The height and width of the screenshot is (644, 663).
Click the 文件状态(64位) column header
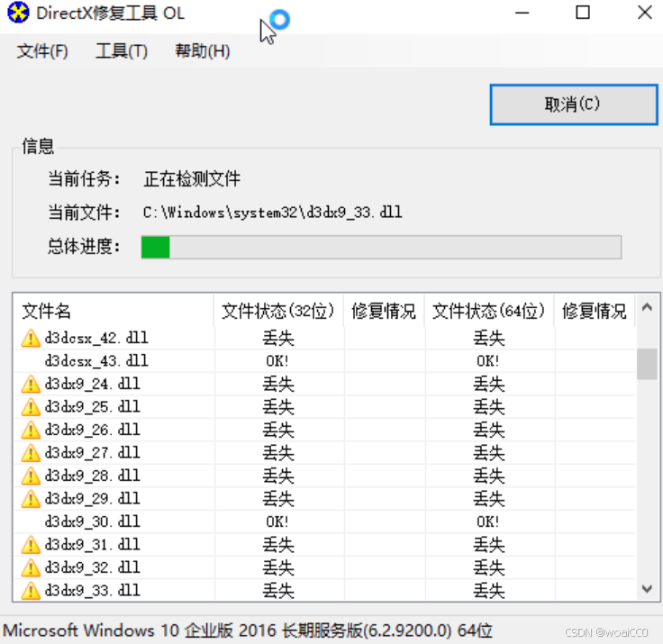[488, 312]
